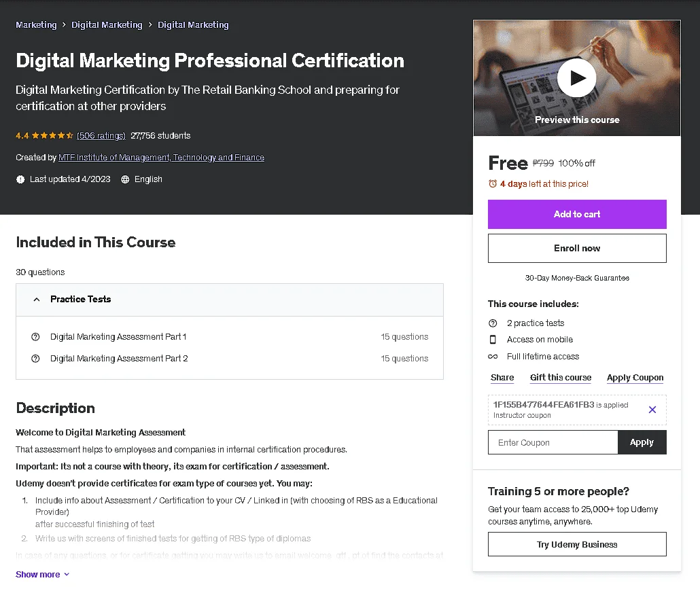Collapse the Practice Tests section
700x608 pixels.
[x=230, y=300]
